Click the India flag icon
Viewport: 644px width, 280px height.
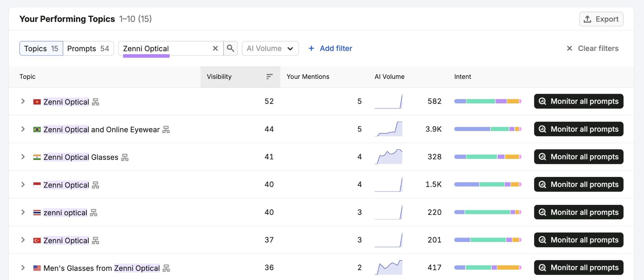point(37,157)
